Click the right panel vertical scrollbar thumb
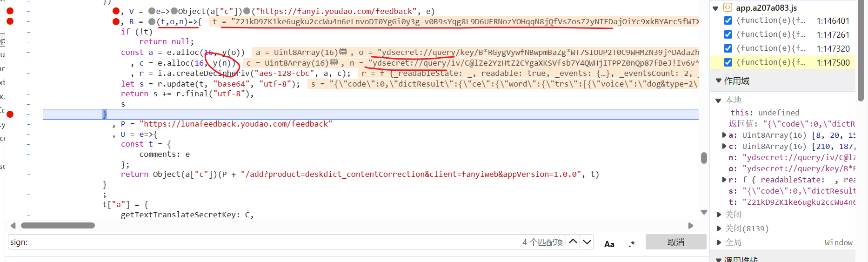The height and width of the screenshot is (262, 868). point(861,50)
